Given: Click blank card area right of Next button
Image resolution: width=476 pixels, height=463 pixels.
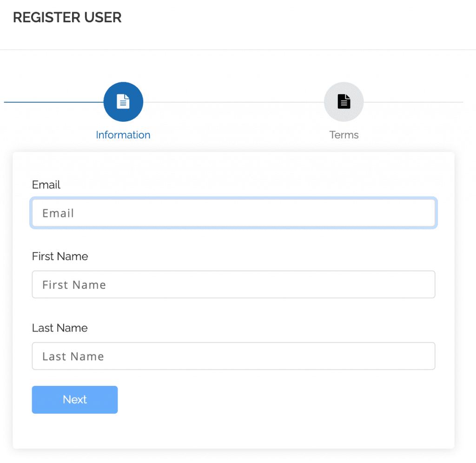Looking at the screenshot, I should coord(279,400).
